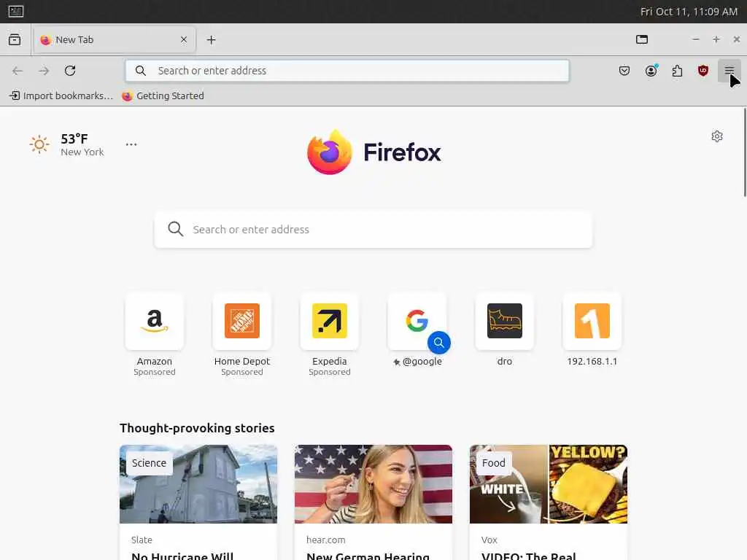Open the Vox food video thumbnail
The height and width of the screenshot is (560, 747).
pos(549,484)
